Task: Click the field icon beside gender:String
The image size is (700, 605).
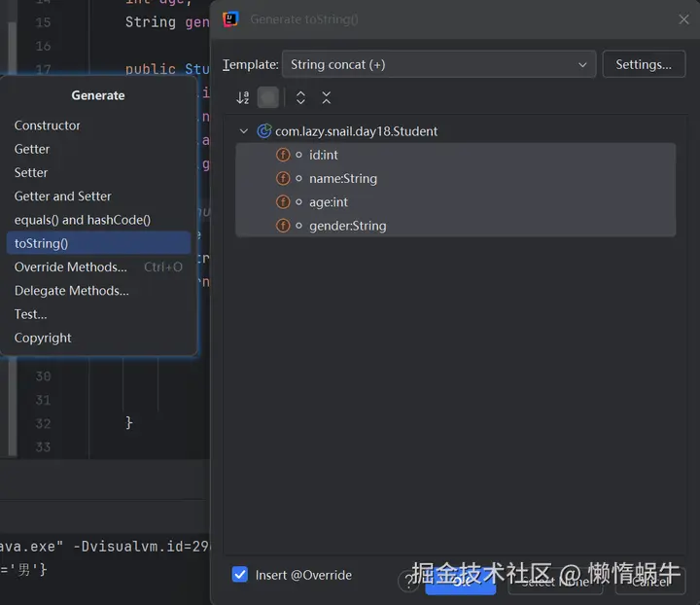Action: coord(283,226)
